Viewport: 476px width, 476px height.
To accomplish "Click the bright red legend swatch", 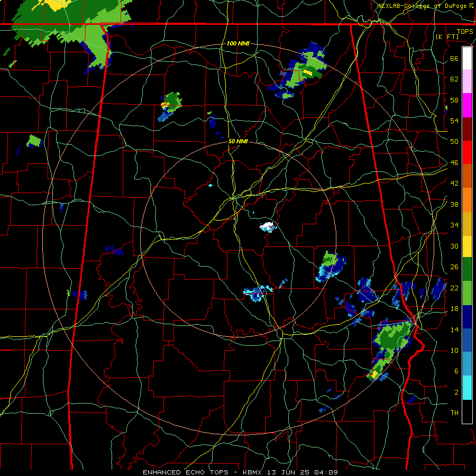I will pyautogui.click(x=467, y=152).
